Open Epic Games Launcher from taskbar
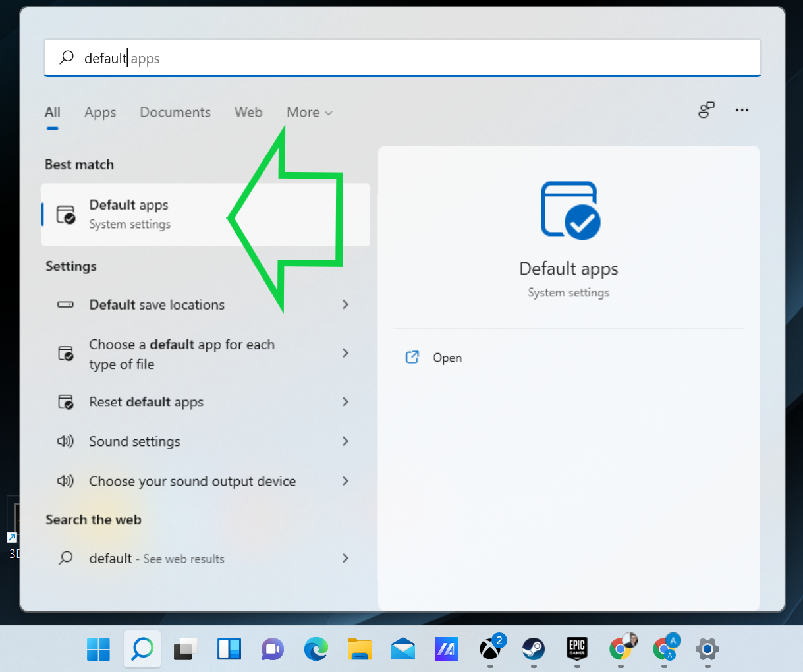 pyautogui.click(x=577, y=650)
